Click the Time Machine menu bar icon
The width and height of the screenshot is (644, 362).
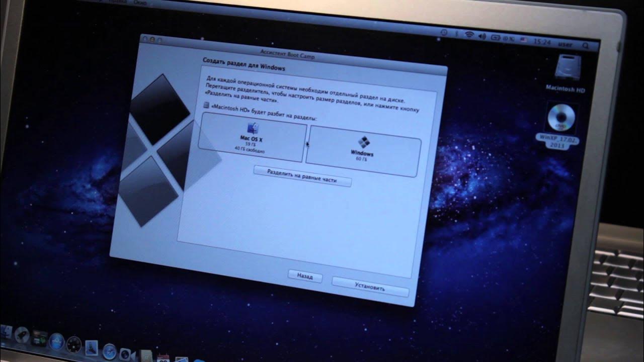444,32
